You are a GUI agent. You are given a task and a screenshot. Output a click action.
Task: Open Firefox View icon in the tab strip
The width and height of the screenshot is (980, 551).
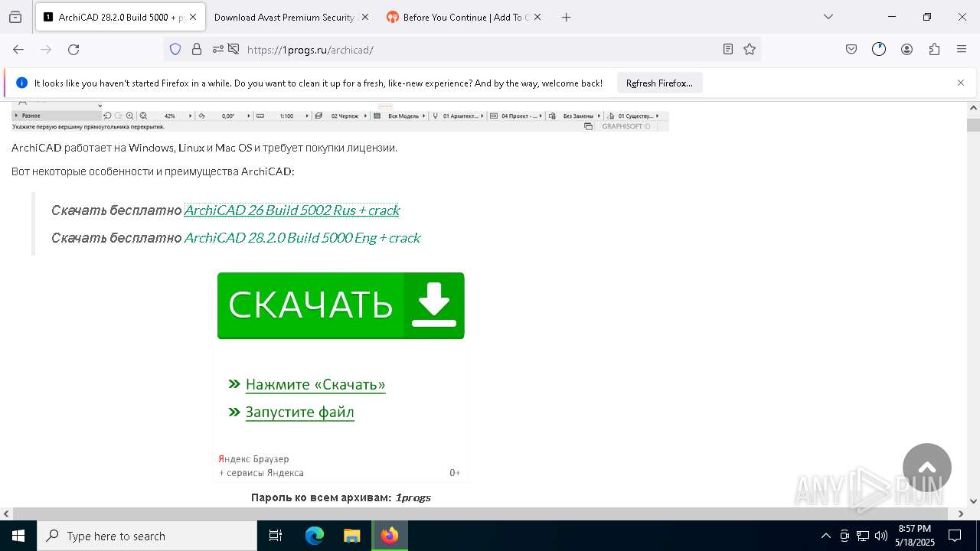[x=15, y=17]
